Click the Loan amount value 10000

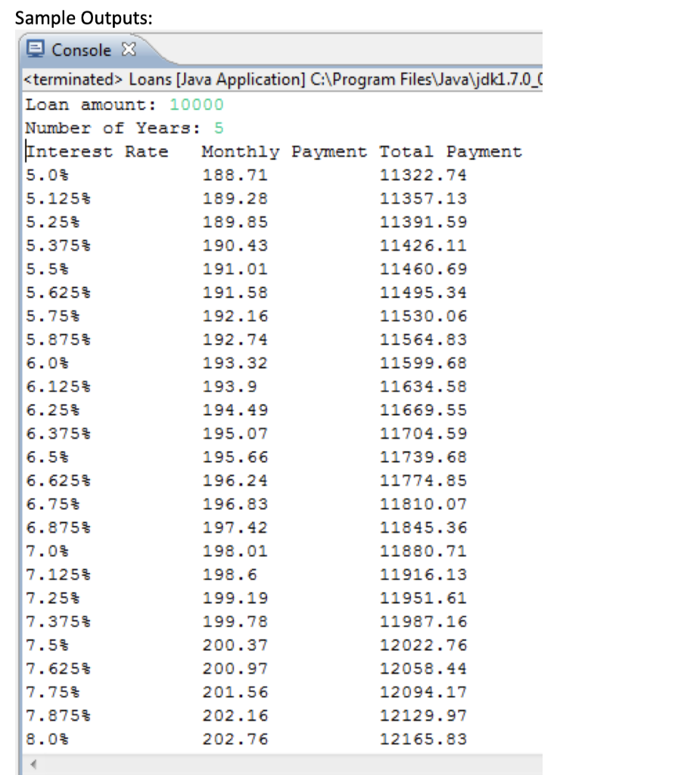click(x=197, y=104)
